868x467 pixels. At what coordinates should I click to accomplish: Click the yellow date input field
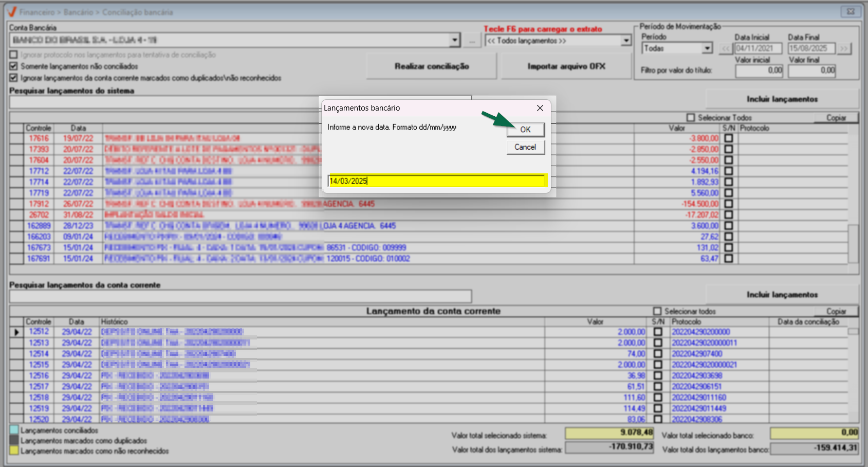[437, 181]
